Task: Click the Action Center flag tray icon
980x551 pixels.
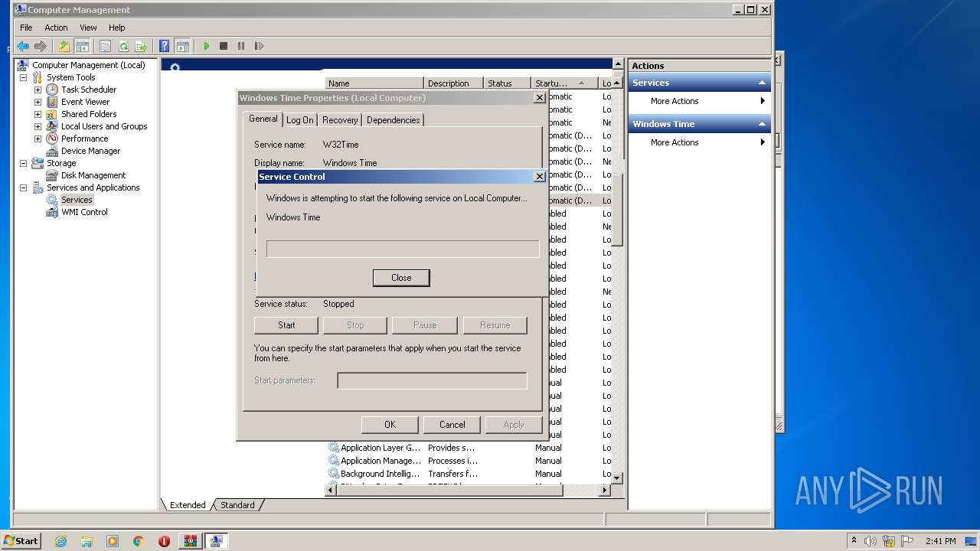Action: 907,541
